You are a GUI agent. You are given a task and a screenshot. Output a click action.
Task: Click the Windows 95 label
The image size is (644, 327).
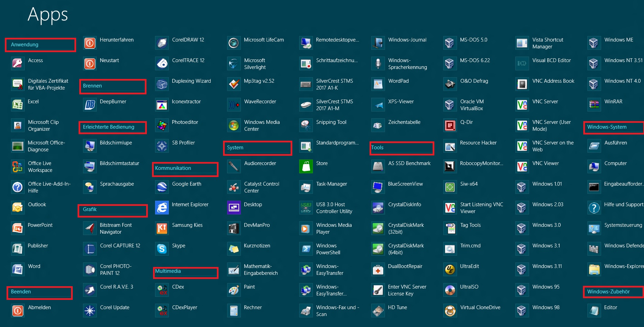[546, 287]
